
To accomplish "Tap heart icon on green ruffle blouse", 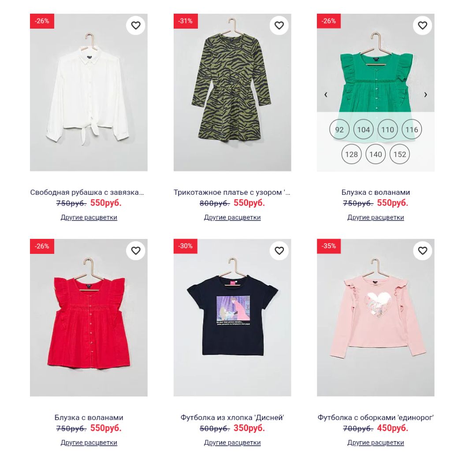I will tap(423, 26).
